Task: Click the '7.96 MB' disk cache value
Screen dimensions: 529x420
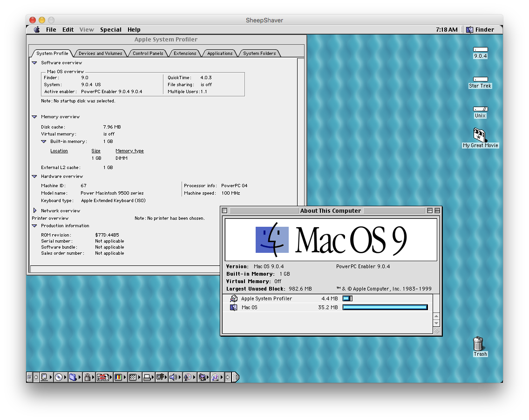Action: coord(112,127)
